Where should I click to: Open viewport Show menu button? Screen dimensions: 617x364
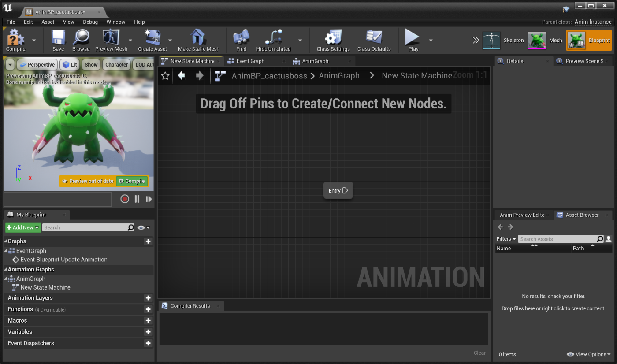pos(91,65)
